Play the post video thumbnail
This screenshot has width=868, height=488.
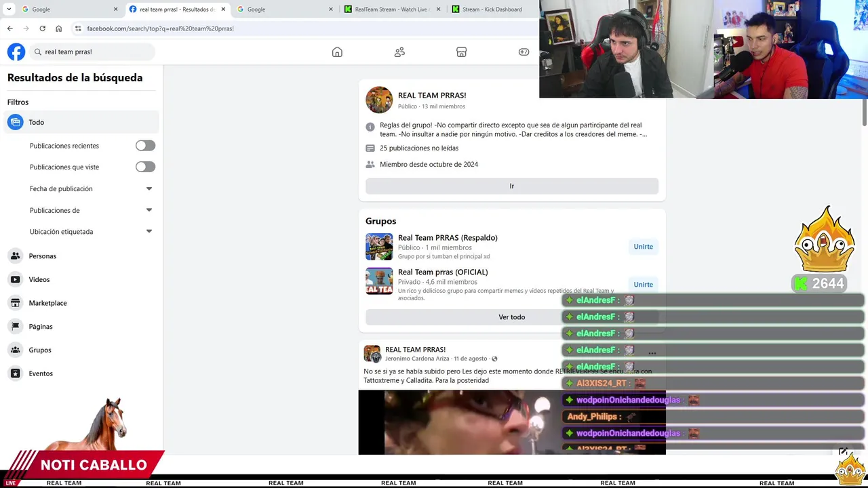pyautogui.click(x=512, y=422)
